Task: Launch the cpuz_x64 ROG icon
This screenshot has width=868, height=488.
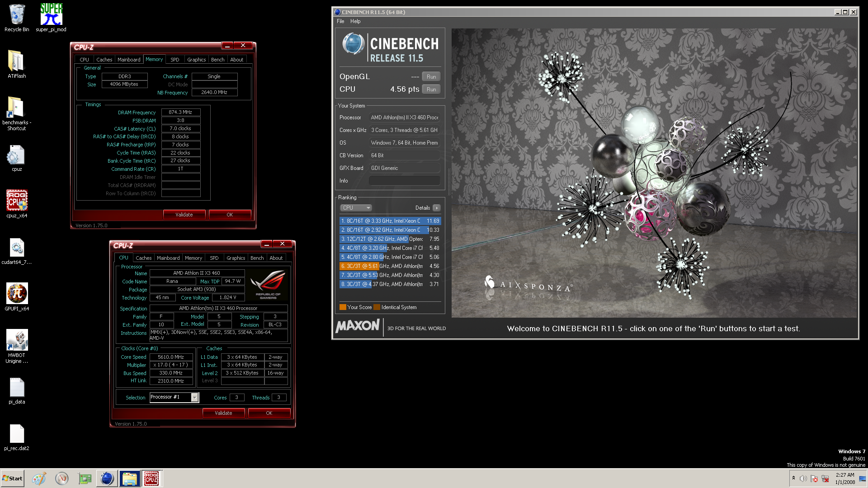Action: click(x=17, y=204)
